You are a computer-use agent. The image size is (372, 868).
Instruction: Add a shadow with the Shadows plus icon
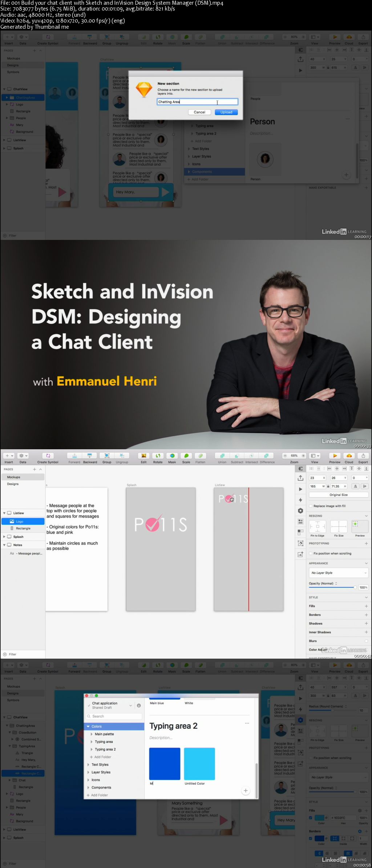(366, 623)
